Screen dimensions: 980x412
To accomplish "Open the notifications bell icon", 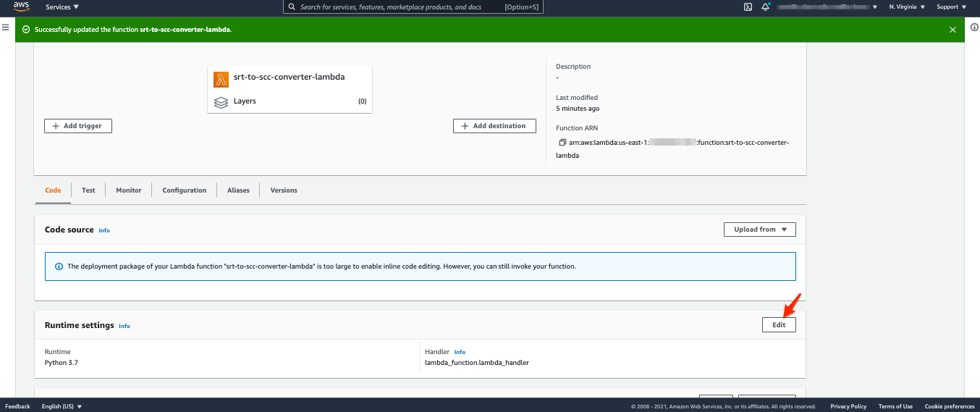I will point(765,7).
